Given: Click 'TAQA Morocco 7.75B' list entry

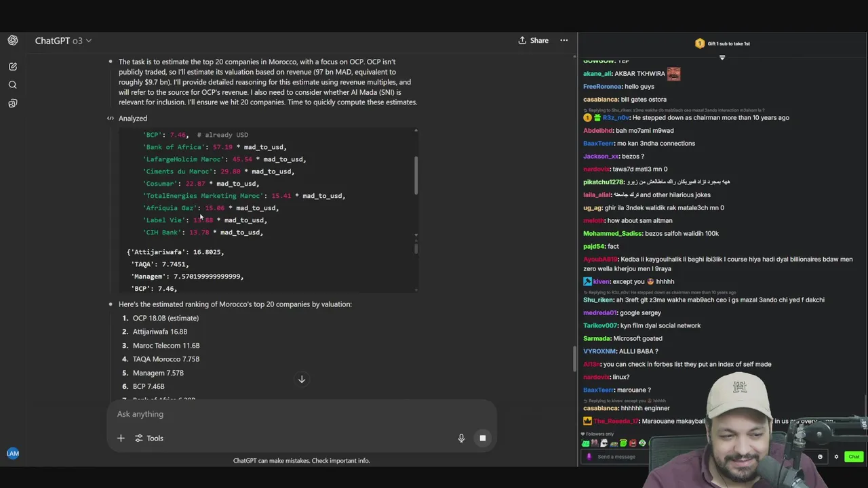Looking at the screenshot, I should coord(166,359).
